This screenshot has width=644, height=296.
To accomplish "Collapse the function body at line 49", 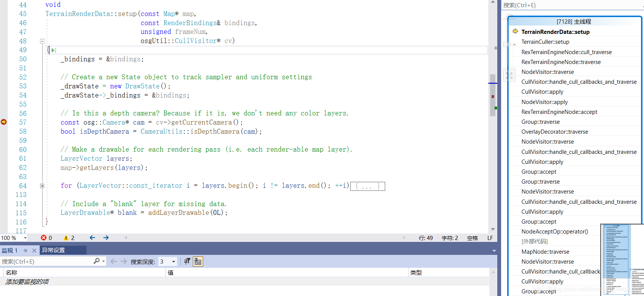I will 42,41.
